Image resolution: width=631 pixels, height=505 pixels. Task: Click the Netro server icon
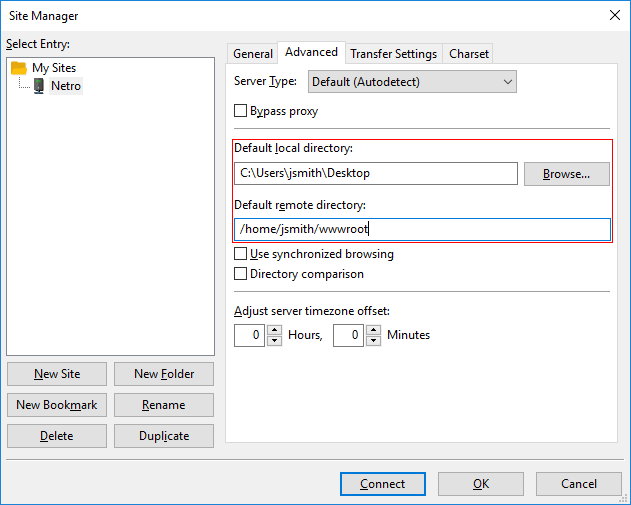point(39,86)
